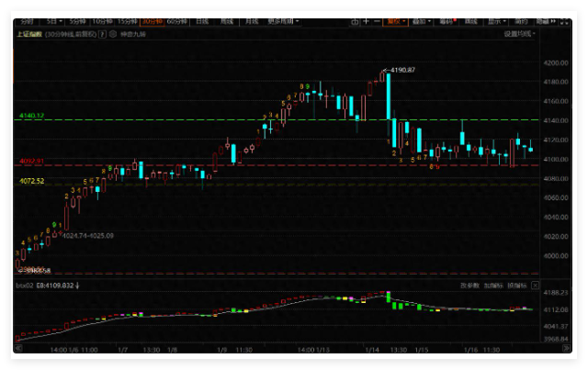Toggle the 神奇九转 indicator

(131, 33)
